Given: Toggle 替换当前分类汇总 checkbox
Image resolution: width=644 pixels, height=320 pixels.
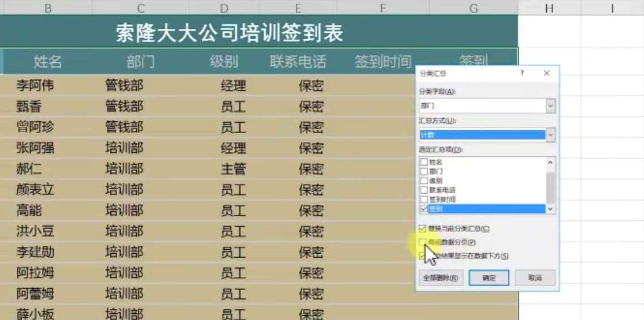Looking at the screenshot, I should [423, 229].
